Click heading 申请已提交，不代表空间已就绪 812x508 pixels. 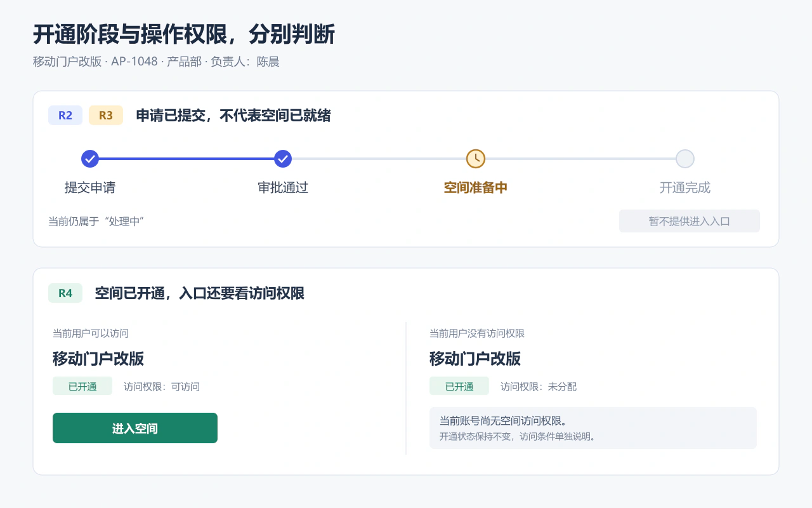(x=233, y=116)
